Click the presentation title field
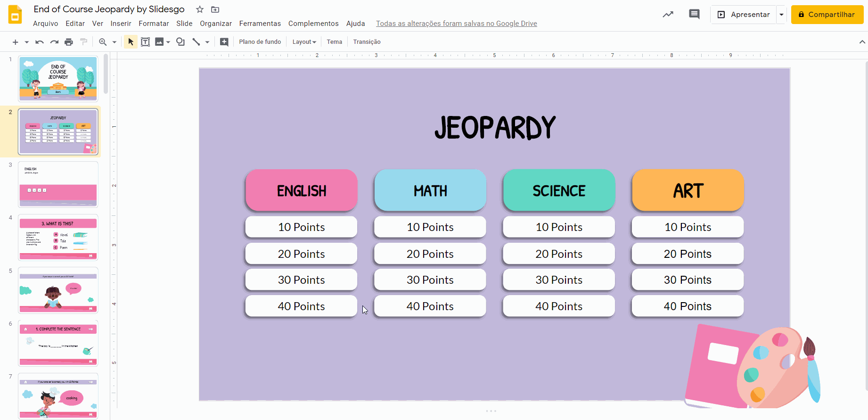Viewport: 868px width, 420px height. 109,9
